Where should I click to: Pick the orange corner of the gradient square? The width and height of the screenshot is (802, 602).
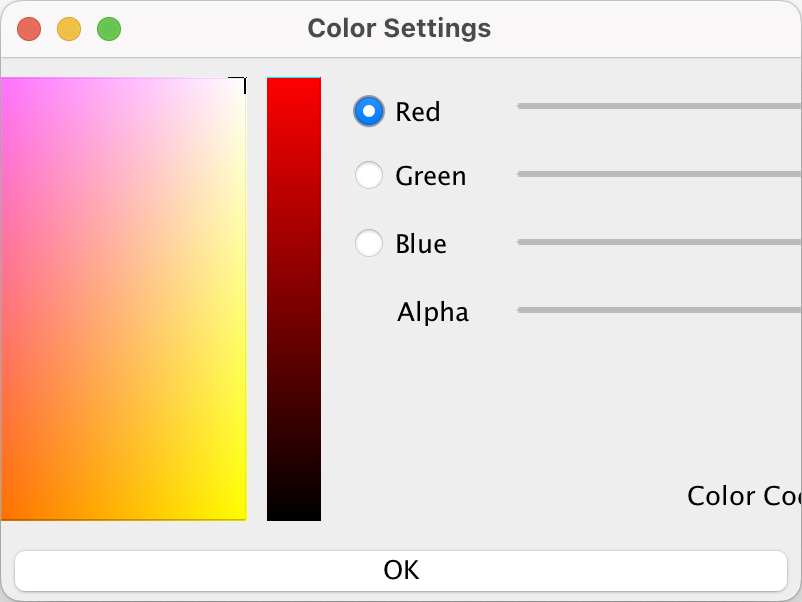[6, 513]
